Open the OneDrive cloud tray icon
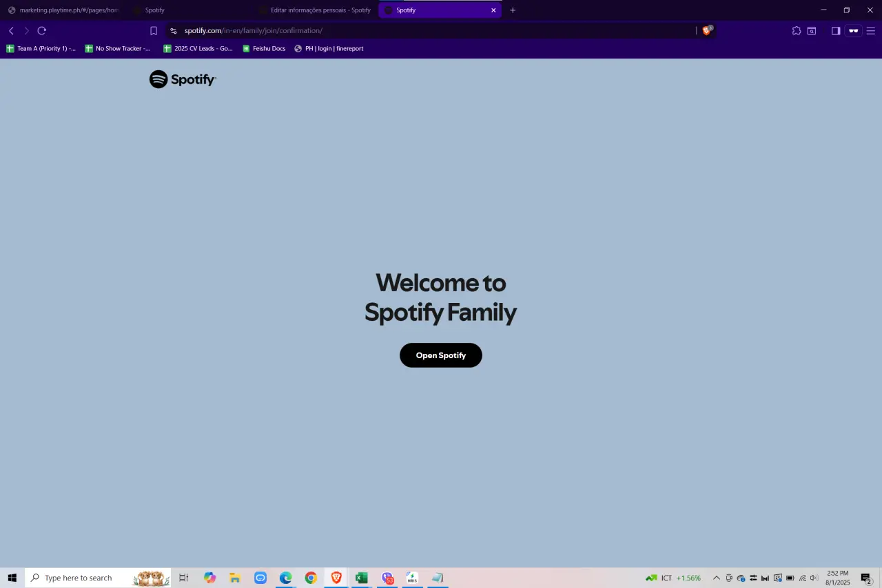Image resolution: width=882 pixels, height=588 pixels. coord(741,578)
